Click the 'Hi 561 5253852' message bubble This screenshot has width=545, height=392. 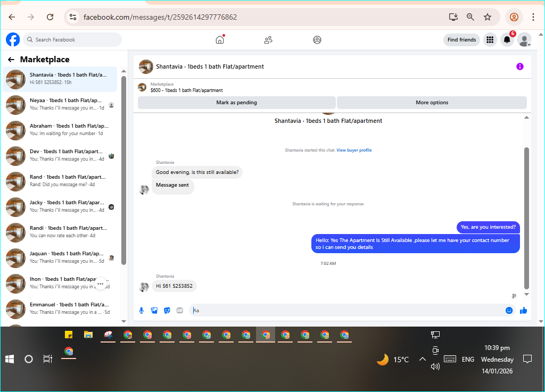175,286
